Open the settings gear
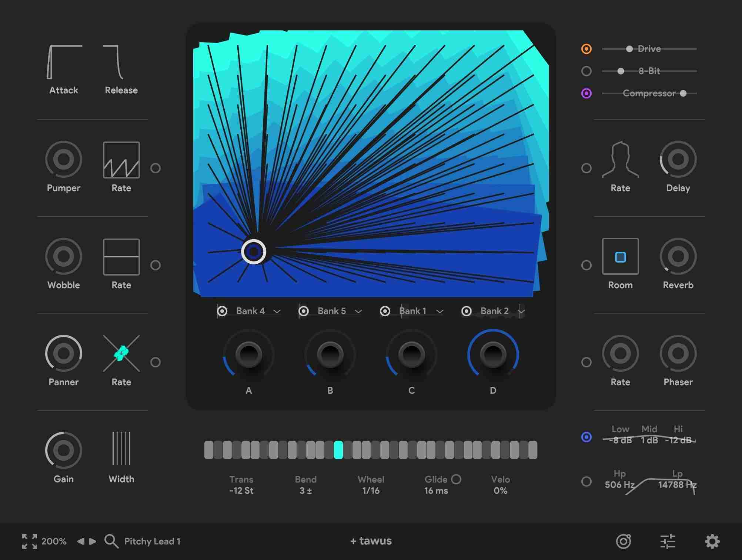742x560 pixels. pos(713,541)
